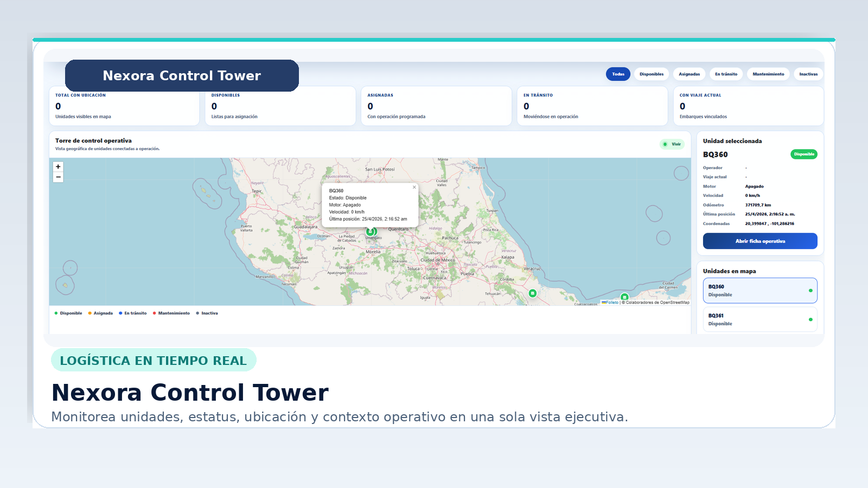Click the 'Nexora Control Tower' dark blue banner
868x488 pixels.
point(182,75)
